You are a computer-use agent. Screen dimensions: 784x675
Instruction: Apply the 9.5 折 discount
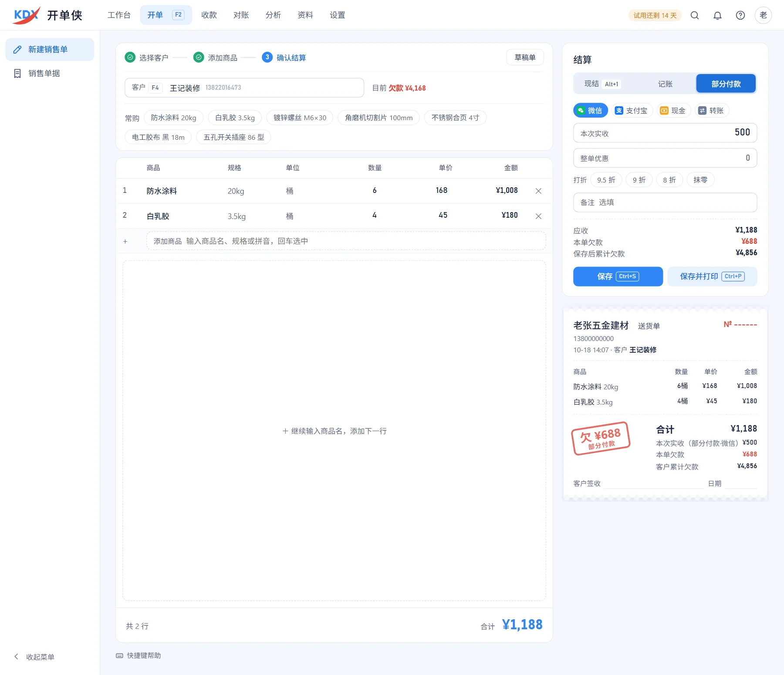(x=606, y=180)
